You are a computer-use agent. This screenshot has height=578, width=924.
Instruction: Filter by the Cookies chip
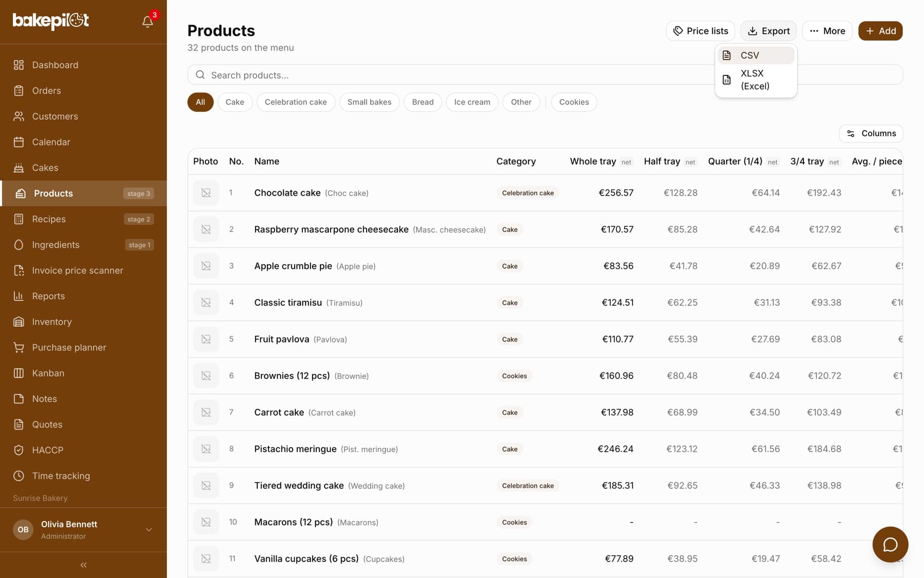point(574,102)
